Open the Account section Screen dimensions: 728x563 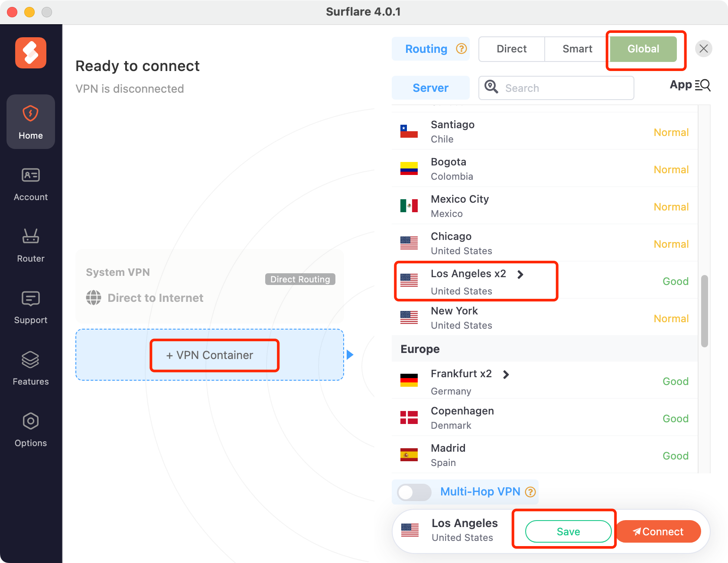point(30,184)
